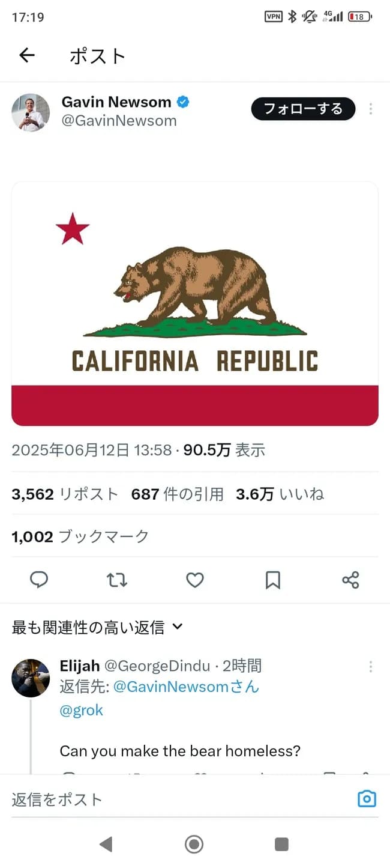The width and height of the screenshot is (390, 868).
Task: Go back with the arrow at top left
Action: tap(26, 55)
